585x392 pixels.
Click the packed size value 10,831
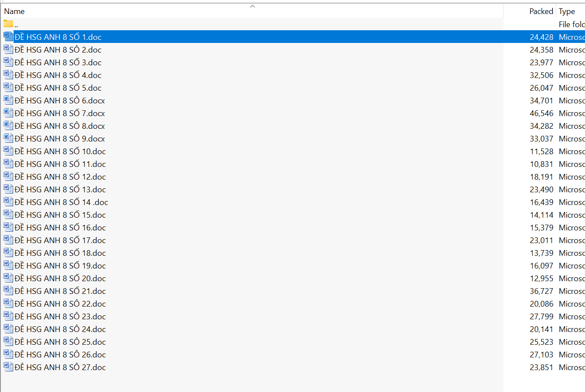point(542,164)
